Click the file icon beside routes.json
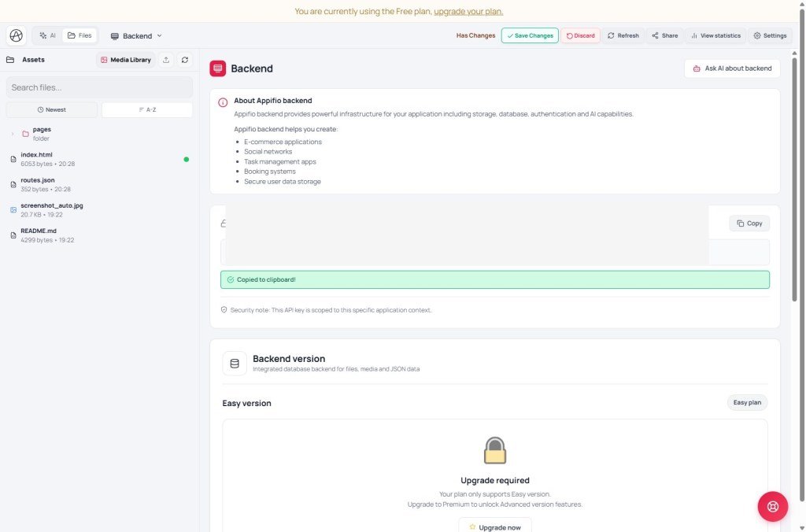The height and width of the screenshot is (532, 806). pos(13,184)
